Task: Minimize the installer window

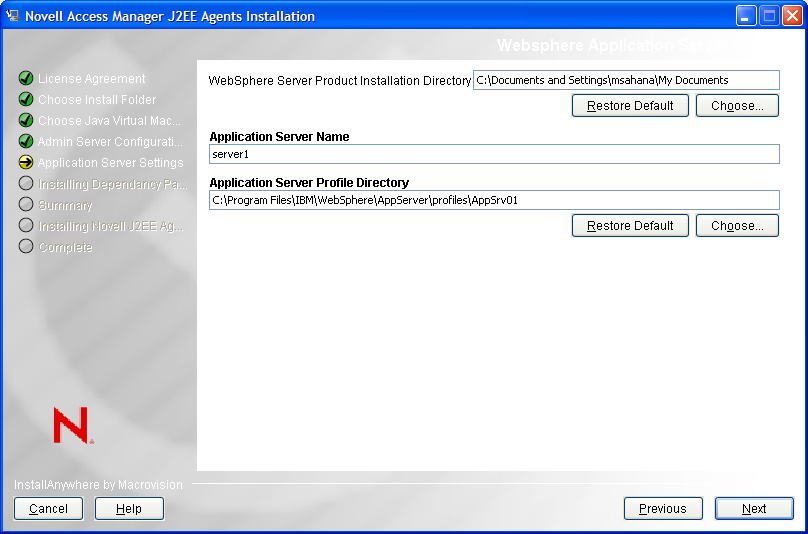Action: (x=745, y=16)
